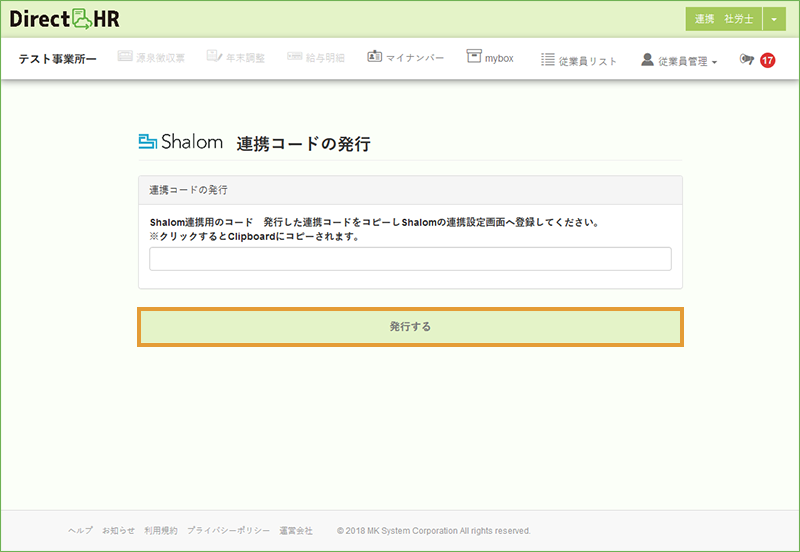
Task: Click the mybox archive box icon
Action: click(x=474, y=56)
